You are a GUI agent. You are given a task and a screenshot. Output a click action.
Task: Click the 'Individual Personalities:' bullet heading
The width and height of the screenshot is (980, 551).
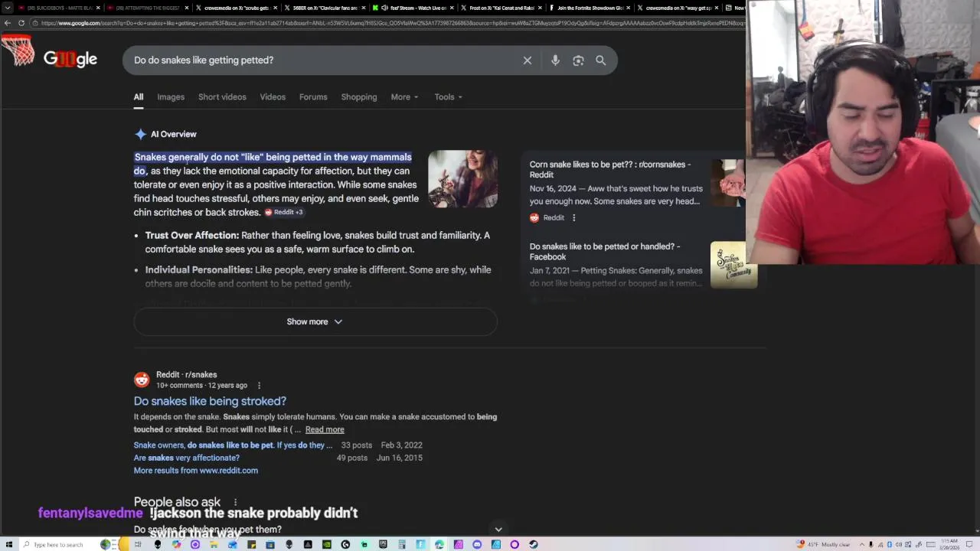pyautogui.click(x=199, y=269)
